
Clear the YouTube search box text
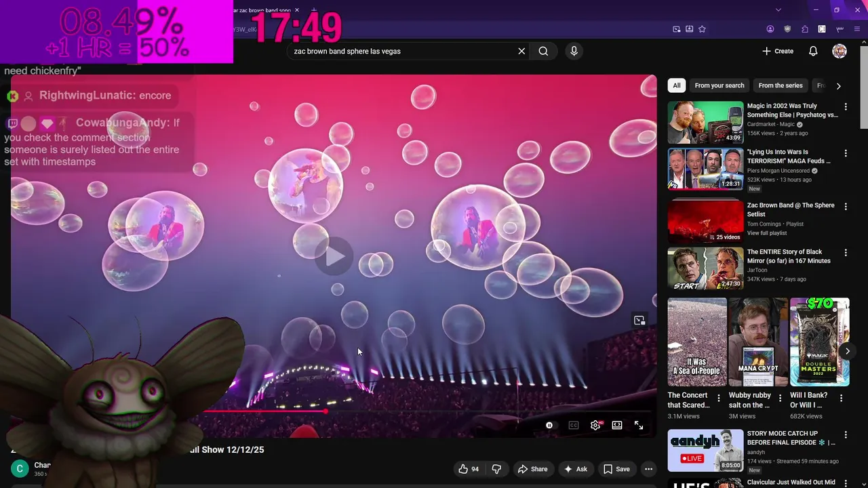coord(521,51)
